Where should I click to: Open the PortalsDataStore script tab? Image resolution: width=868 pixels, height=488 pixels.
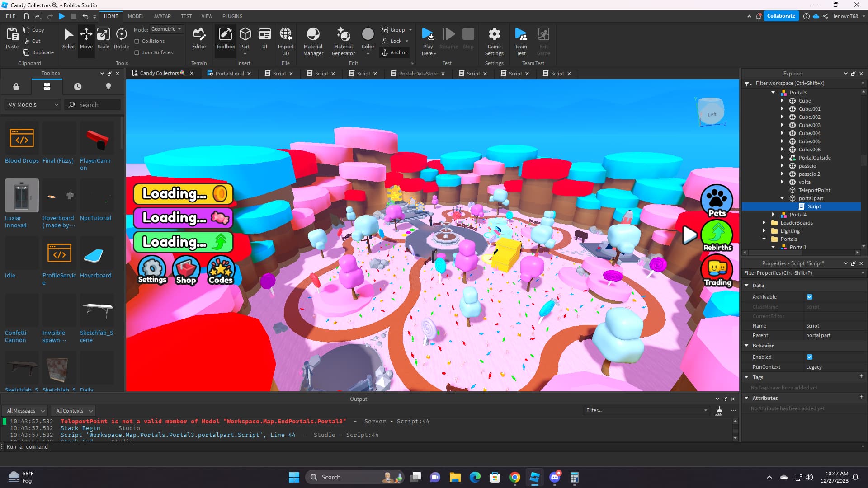tap(418, 74)
